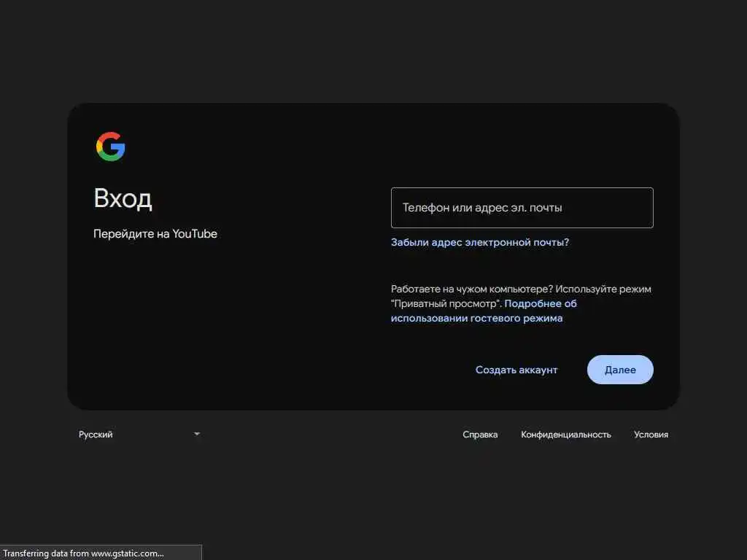Open 'Подробнее об использовании гостевого режима' link
The width and height of the screenshot is (747, 560).
(484, 311)
